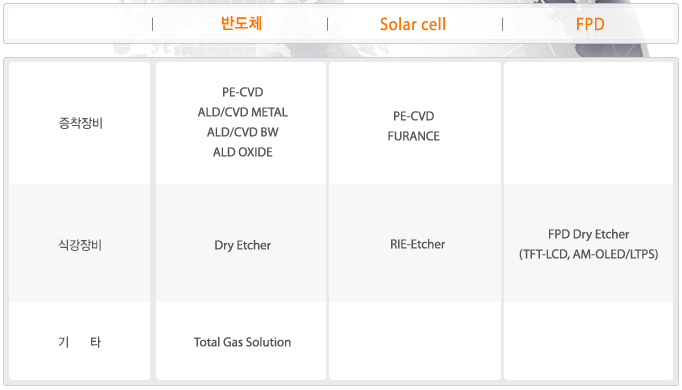The image size is (682, 390).
Task: Open Total Gas Solution entry
Action: click(x=243, y=342)
